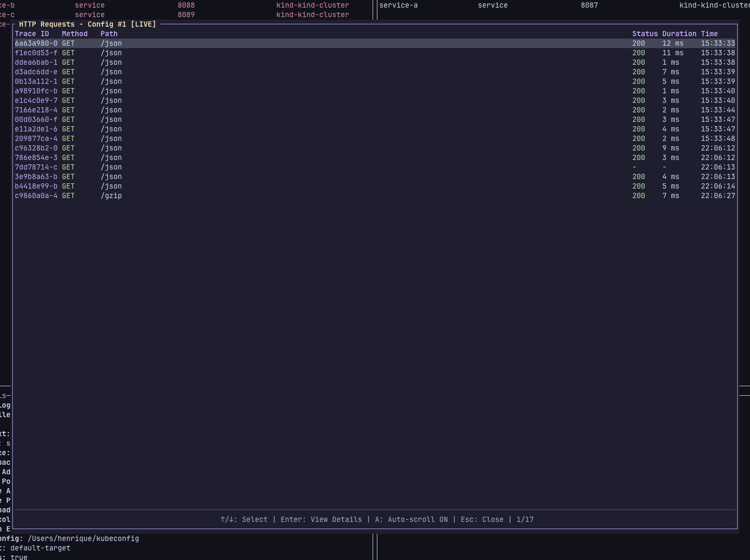Click the Esc: Close hint

(x=482, y=520)
